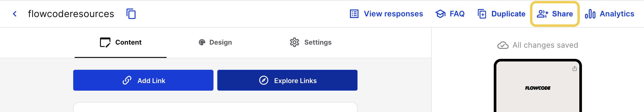Open the View responses link
Screen dimensions: 644x112
(393, 14)
